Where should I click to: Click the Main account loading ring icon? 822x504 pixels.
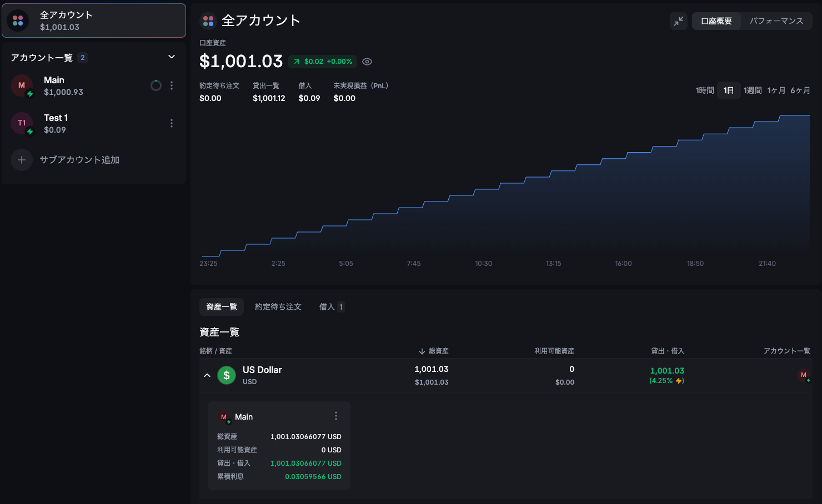point(156,85)
